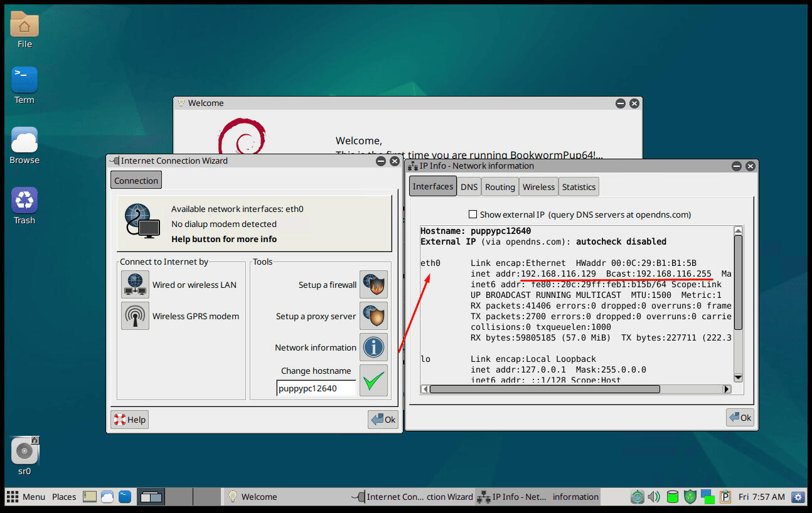Screen dimensions: 812x513
Task: Select the Statistics tab
Action: point(578,187)
